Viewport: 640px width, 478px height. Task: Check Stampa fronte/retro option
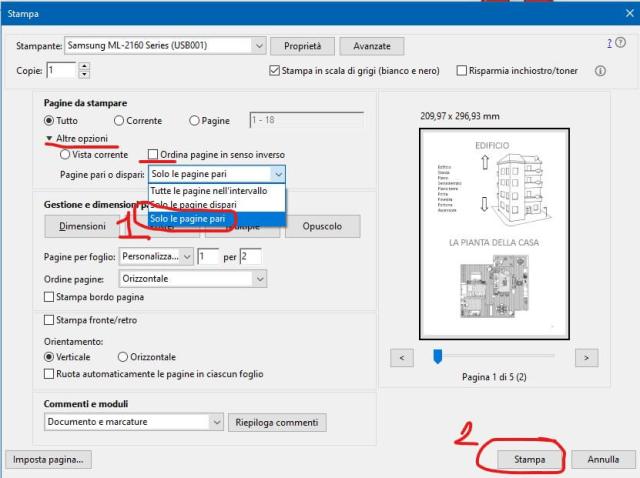pyautogui.click(x=49, y=321)
